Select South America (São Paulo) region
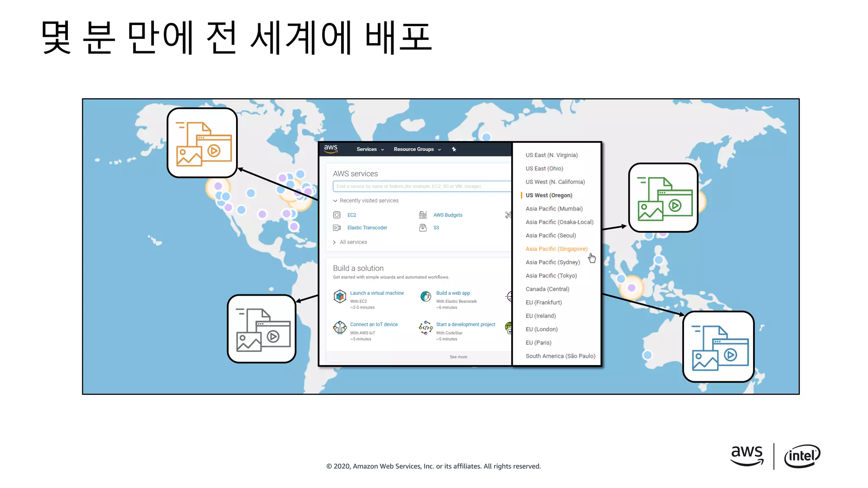Image resolution: width=868 pixels, height=488 pixels. 560,356
